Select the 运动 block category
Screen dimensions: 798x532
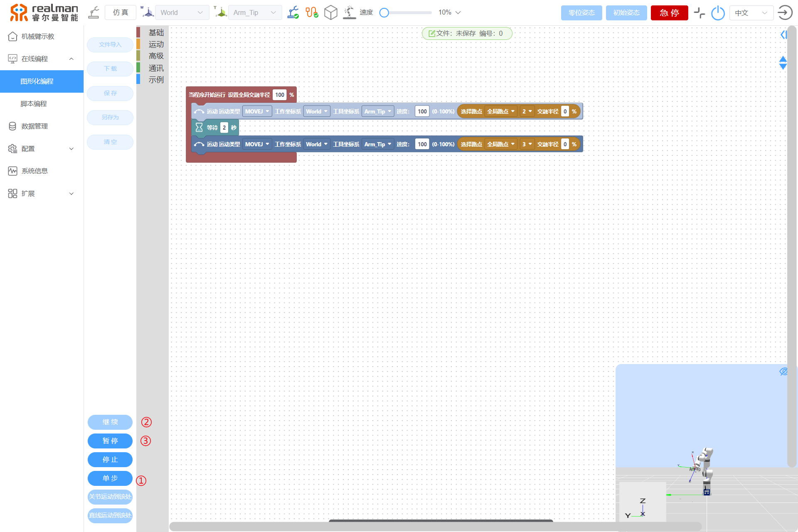pos(156,44)
